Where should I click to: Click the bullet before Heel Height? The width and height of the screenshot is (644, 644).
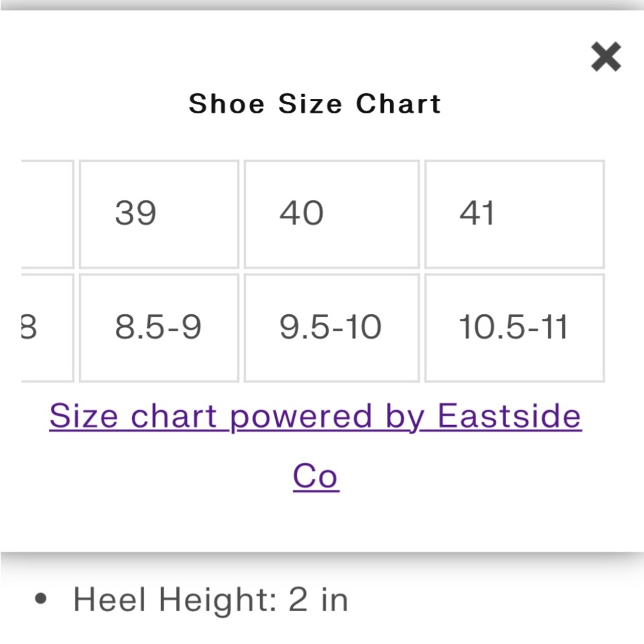[x=41, y=598]
